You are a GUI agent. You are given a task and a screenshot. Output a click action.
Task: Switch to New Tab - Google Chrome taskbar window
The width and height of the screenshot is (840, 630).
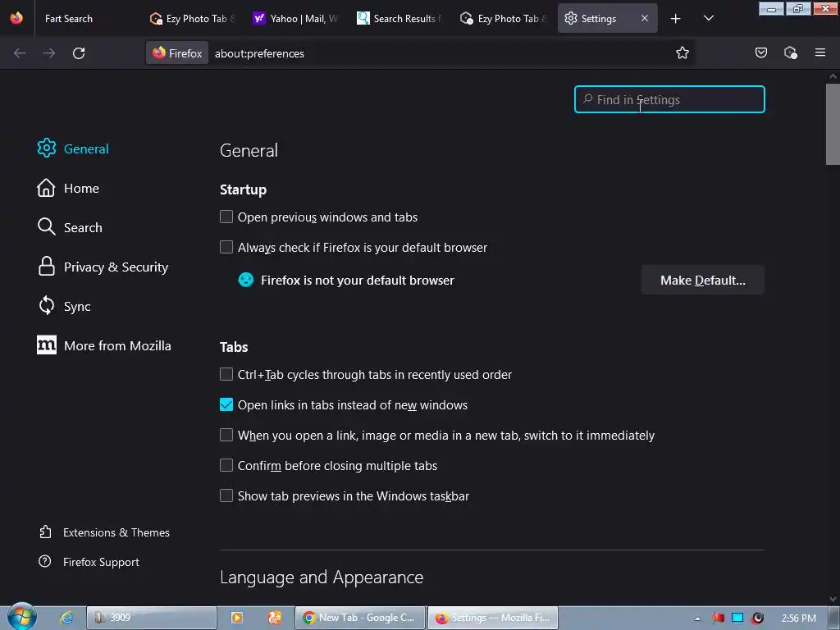point(360,618)
